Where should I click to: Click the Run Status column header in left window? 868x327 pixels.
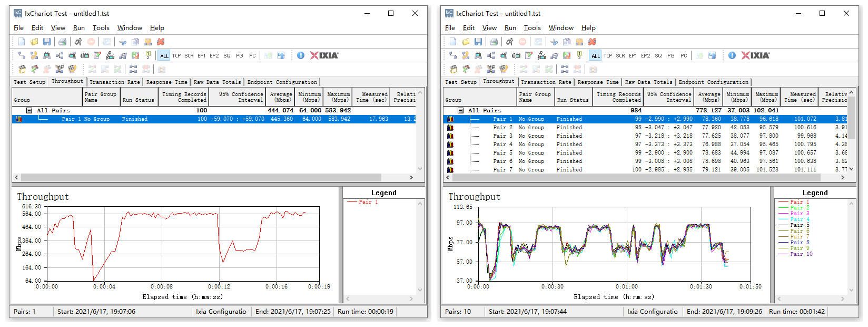pos(139,97)
